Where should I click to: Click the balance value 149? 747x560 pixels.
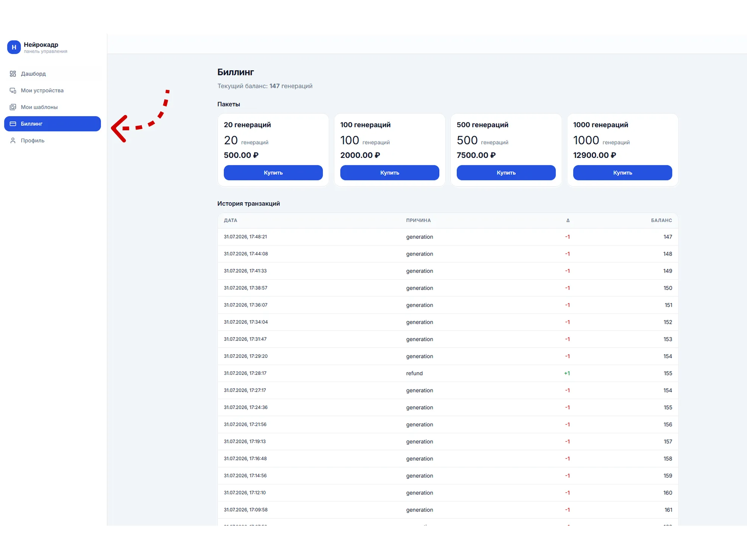tap(667, 271)
